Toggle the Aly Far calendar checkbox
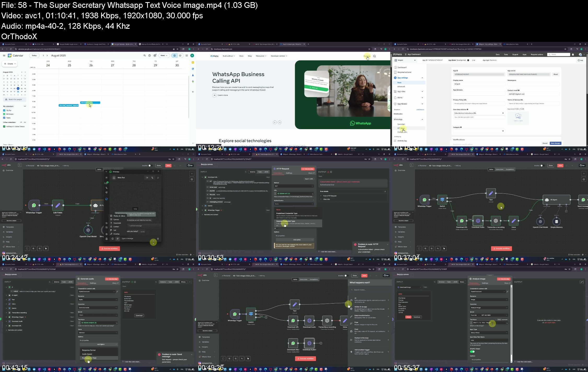Image resolution: width=588 pixels, height=372 pixels. [4, 110]
